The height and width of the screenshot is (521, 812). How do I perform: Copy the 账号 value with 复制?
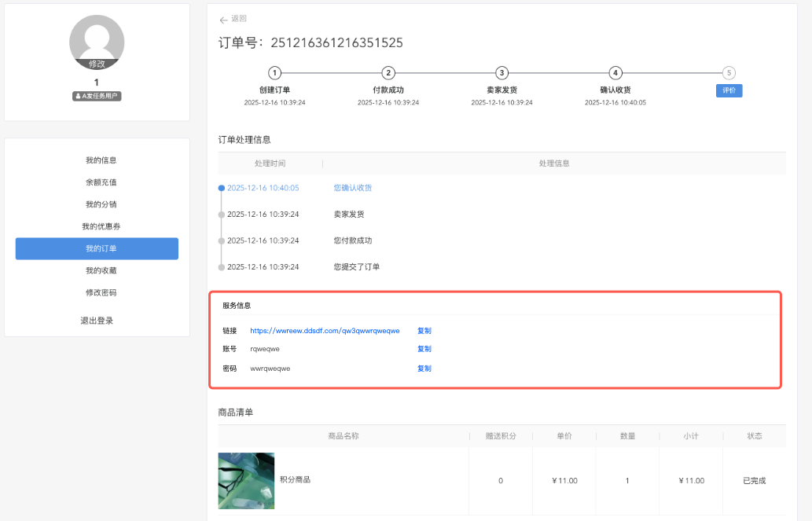(424, 349)
